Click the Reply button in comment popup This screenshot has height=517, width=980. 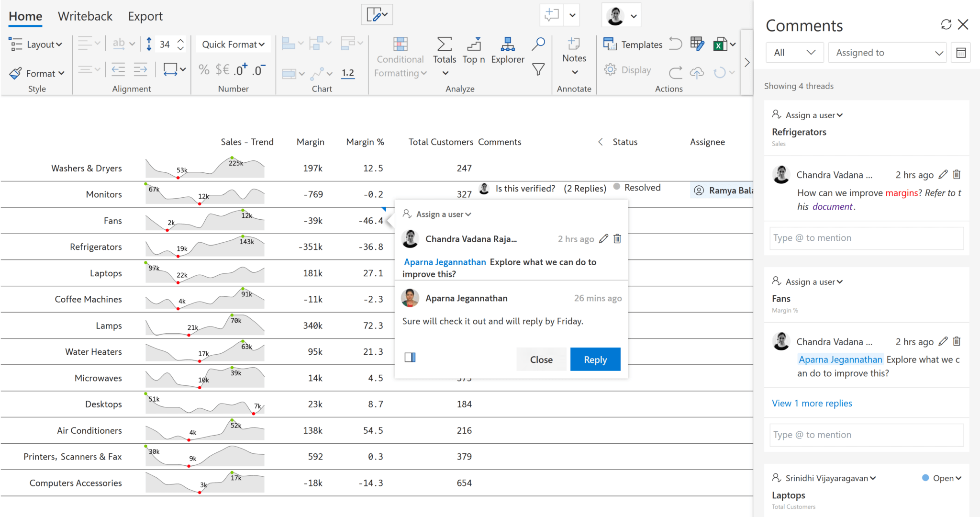[595, 359]
